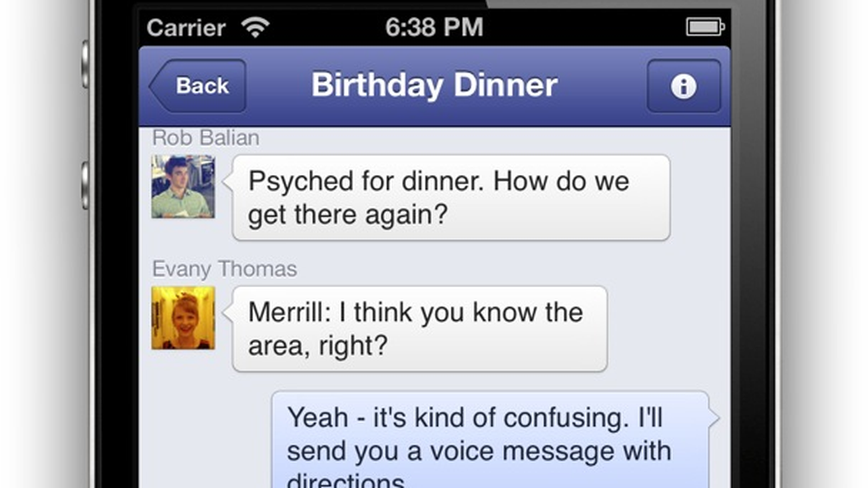The height and width of the screenshot is (488, 868).
Task: Go back using the Back button
Action: point(198,86)
